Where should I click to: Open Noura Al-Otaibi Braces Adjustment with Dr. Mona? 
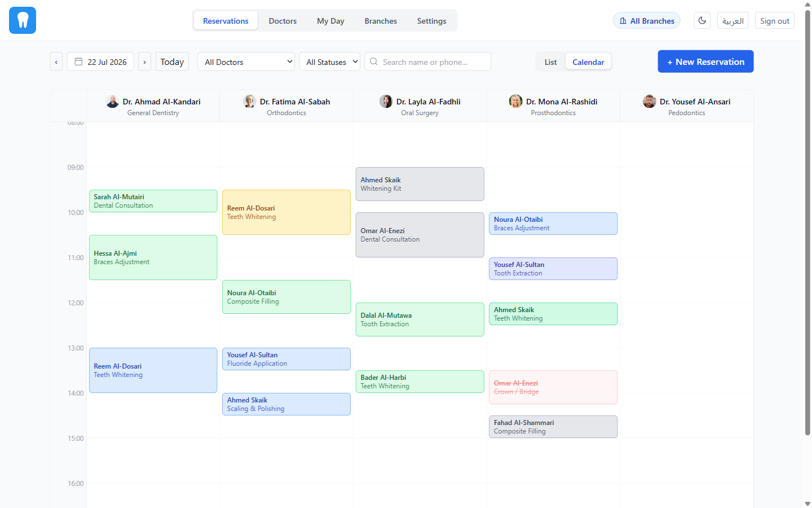553,224
